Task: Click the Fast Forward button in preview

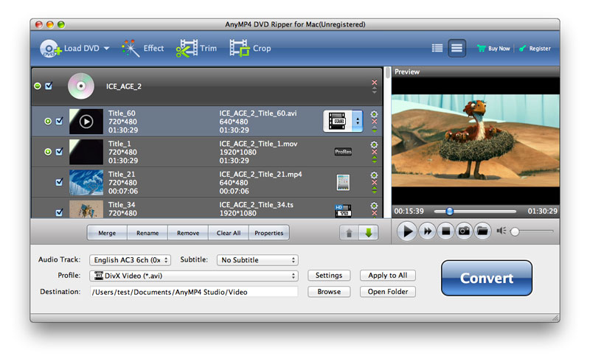Action: pos(426,231)
